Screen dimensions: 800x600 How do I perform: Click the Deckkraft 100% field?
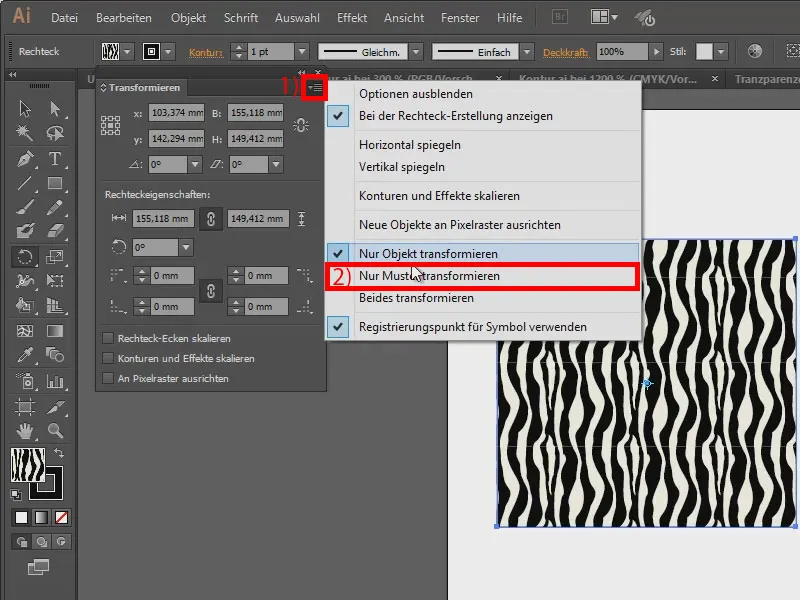click(x=622, y=52)
